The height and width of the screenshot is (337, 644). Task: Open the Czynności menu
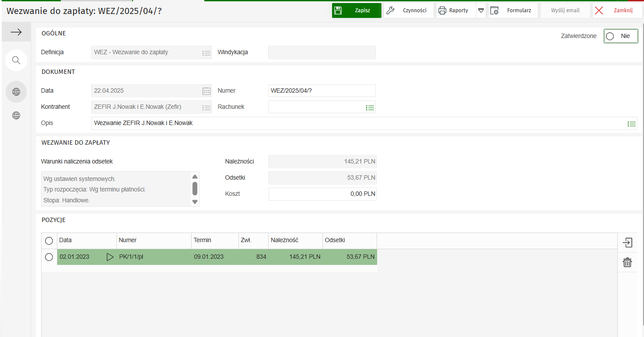coord(408,10)
